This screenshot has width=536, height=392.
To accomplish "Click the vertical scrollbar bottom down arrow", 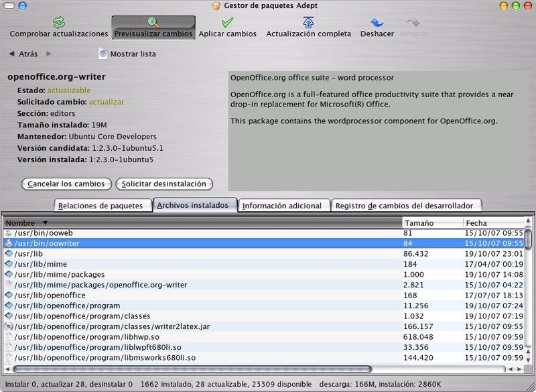I will point(528,360).
